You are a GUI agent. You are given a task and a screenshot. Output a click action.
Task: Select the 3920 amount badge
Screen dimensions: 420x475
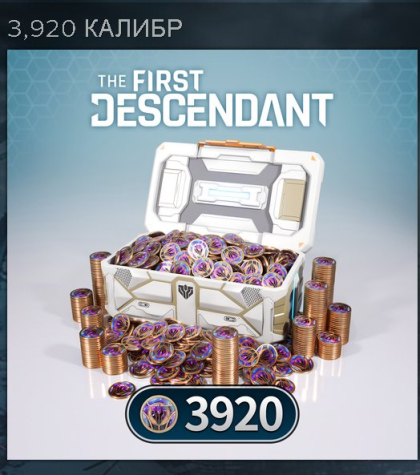[x=212, y=414]
